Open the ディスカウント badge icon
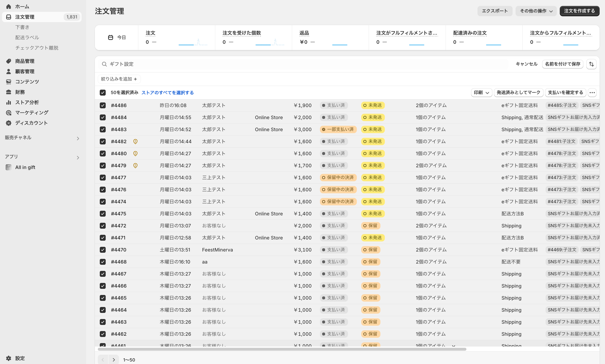Screen dimensions: 605x364 click(9, 123)
